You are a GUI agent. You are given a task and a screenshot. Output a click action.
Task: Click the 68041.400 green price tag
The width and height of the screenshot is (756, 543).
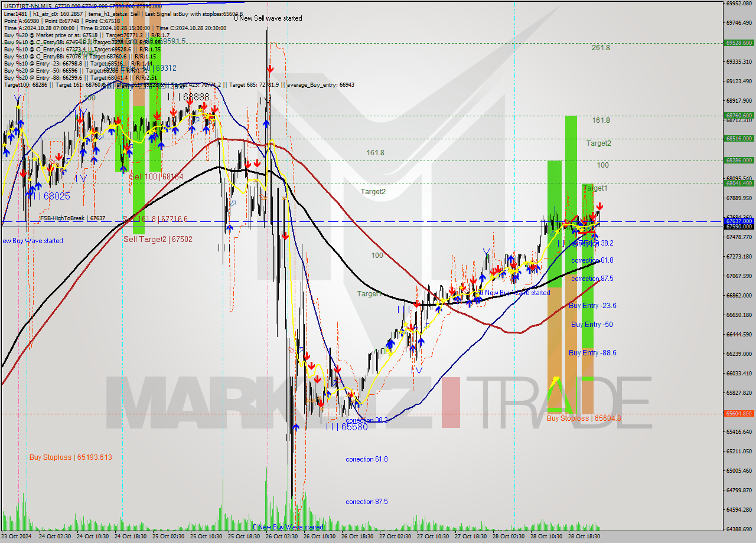[x=738, y=183]
